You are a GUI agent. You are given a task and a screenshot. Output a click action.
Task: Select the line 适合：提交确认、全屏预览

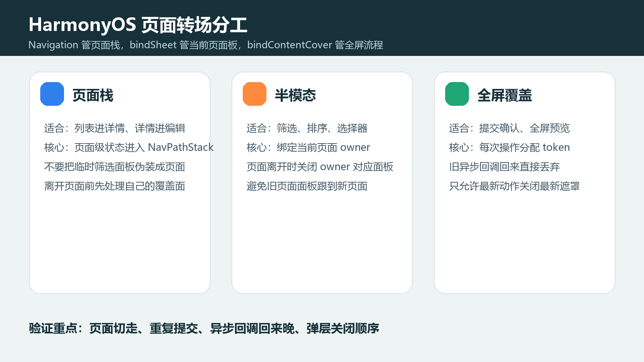point(510,128)
